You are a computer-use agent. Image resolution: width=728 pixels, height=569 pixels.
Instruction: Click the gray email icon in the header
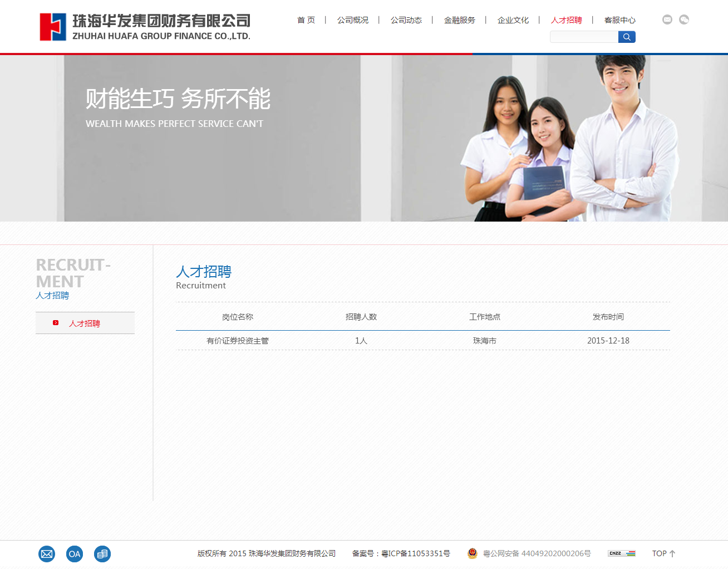coord(667,19)
